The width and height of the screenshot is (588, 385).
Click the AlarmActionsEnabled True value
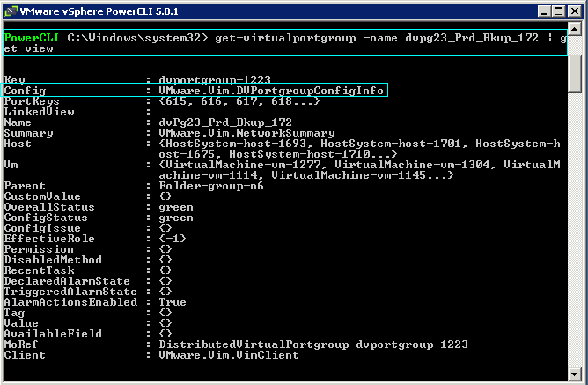pyautogui.click(x=173, y=302)
